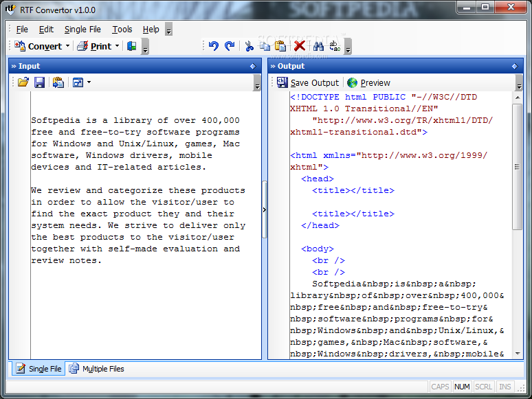Click splitter arrow between Input and Output
Viewport: 532px width, 399px height.
click(265, 210)
